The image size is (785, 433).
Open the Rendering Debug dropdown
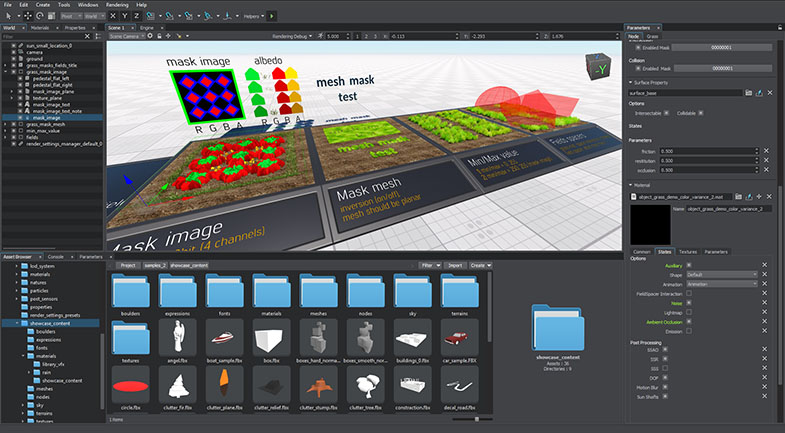(x=292, y=36)
